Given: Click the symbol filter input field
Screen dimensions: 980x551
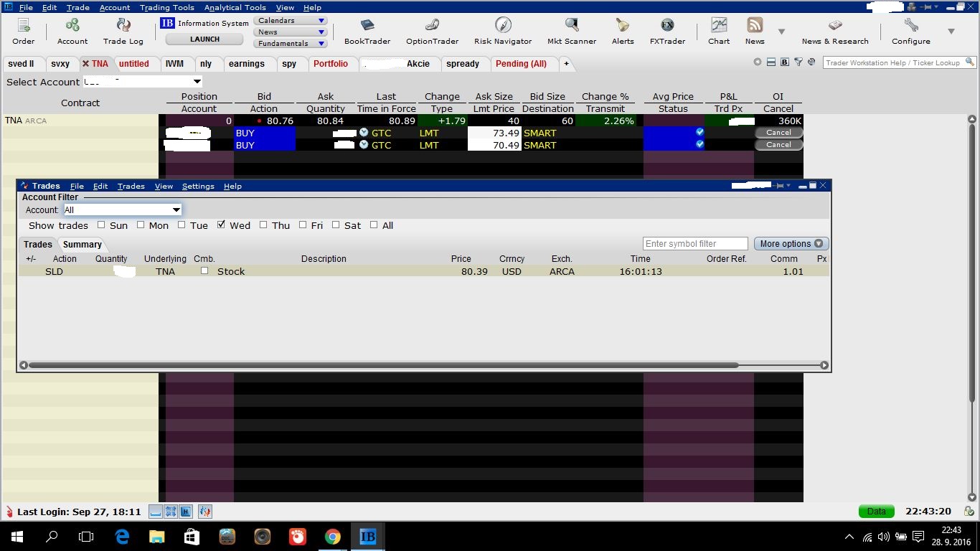Looking at the screenshot, I should point(695,244).
